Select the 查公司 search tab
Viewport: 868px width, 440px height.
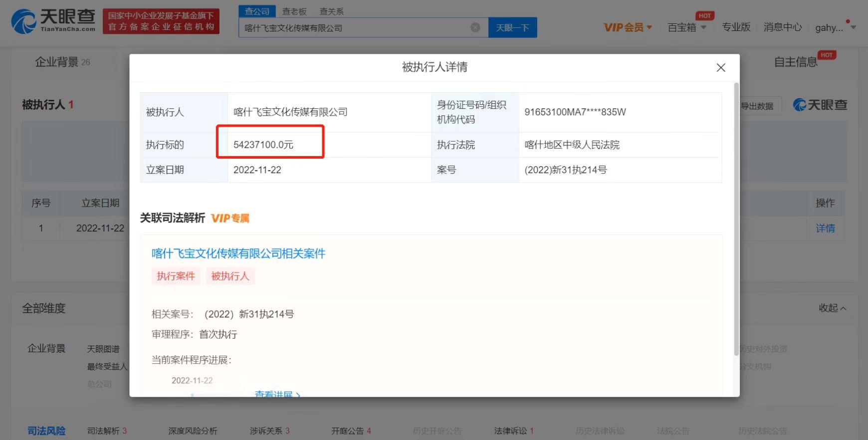click(257, 11)
